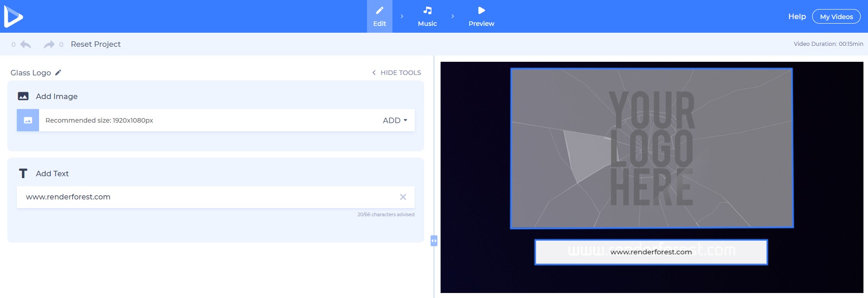Viewport: 868px width, 298px height.
Task: Clear the text field with X
Action: coord(403,197)
